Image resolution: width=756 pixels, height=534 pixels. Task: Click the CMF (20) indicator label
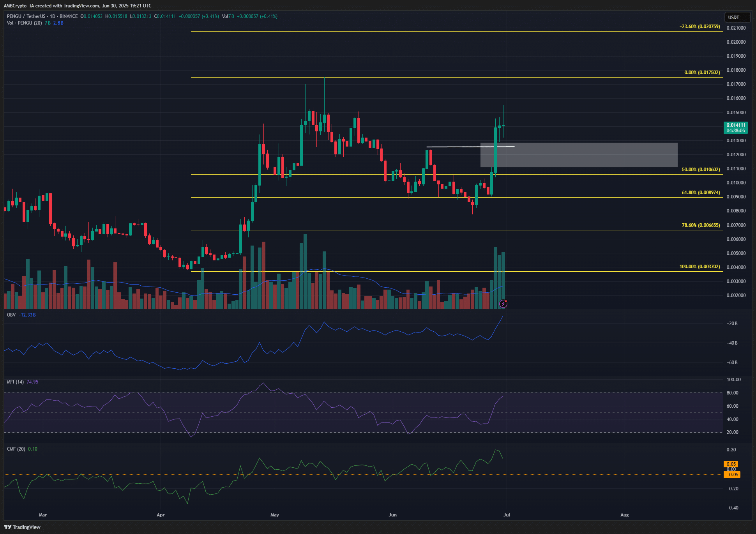pyautogui.click(x=15, y=449)
